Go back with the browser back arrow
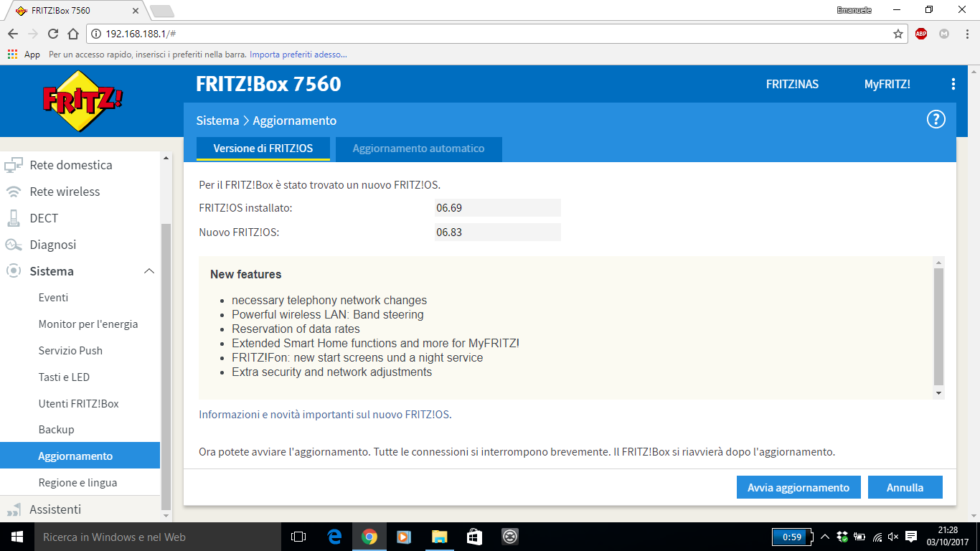This screenshot has width=980, height=551. (13, 34)
